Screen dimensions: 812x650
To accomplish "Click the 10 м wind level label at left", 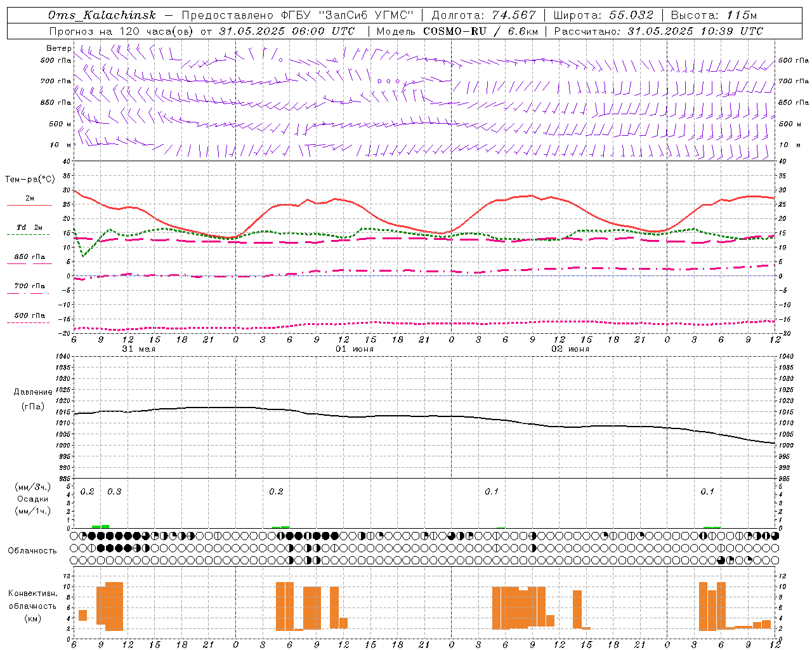I will coord(62,145).
